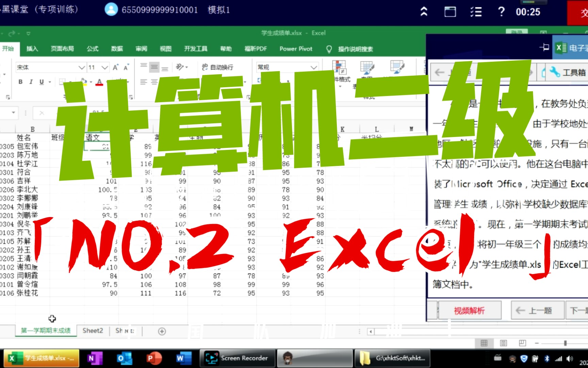The height and width of the screenshot is (368, 588).
Task: Open the font color tool A
Action: pos(99,82)
